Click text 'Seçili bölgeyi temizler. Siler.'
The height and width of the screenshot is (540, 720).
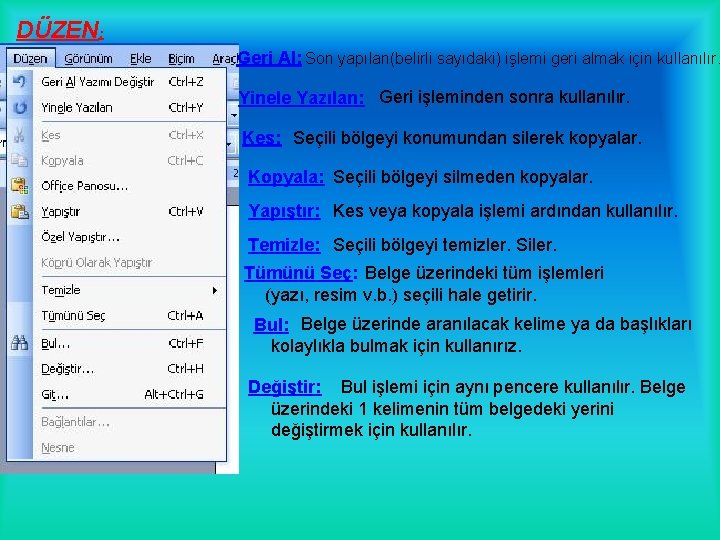tap(444, 245)
